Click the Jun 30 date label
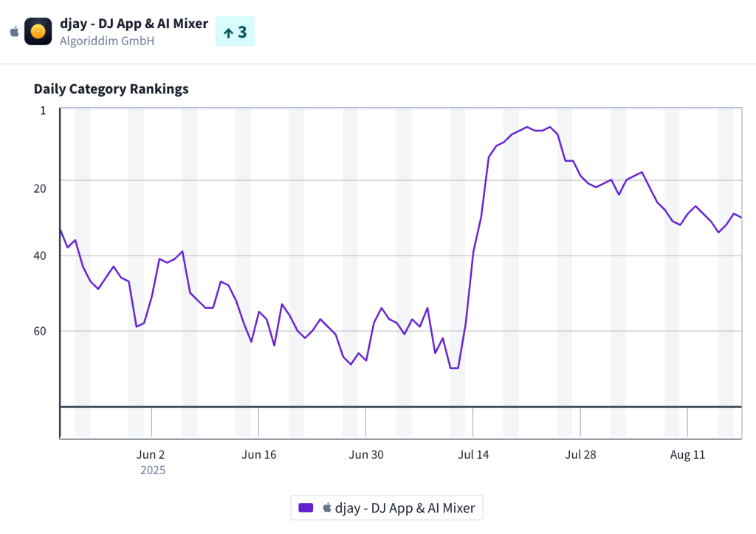The height and width of the screenshot is (534, 756). click(365, 454)
